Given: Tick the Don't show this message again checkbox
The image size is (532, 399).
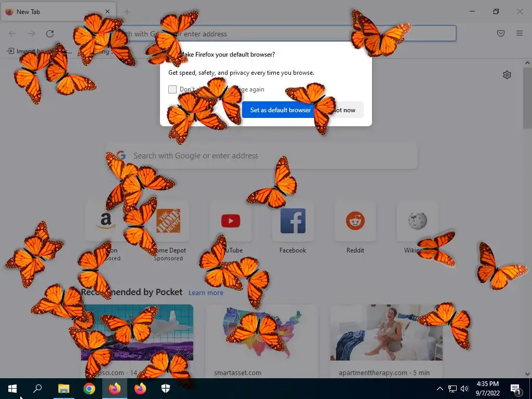Looking at the screenshot, I should point(172,89).
